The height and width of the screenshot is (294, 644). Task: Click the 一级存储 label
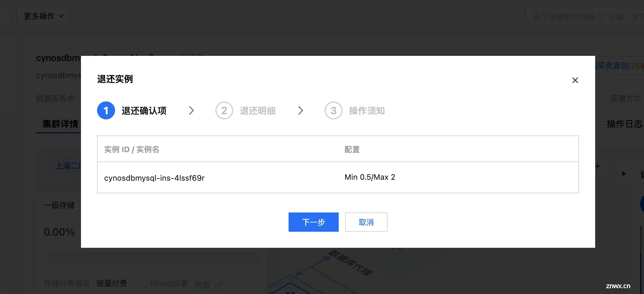point(59,205)
